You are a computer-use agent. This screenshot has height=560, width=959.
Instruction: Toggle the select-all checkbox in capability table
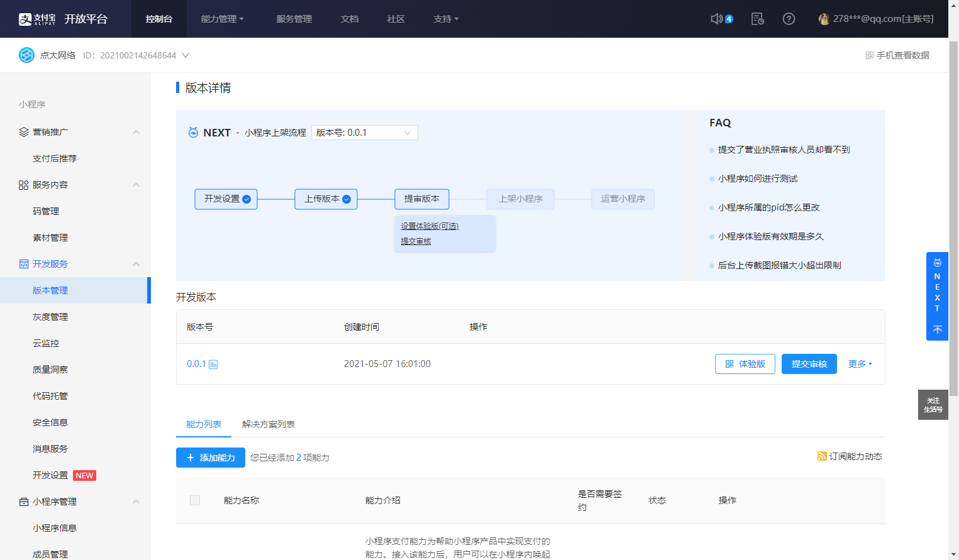coord(195,500)
